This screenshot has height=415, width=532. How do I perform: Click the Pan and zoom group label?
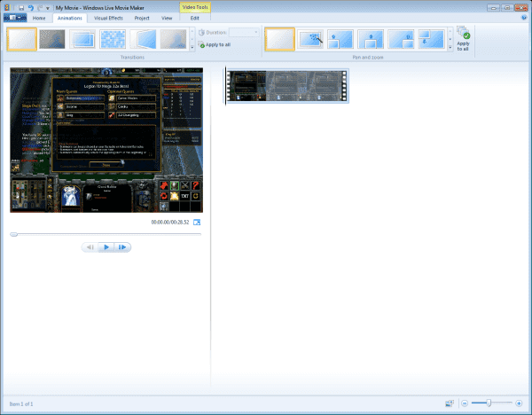368,58
